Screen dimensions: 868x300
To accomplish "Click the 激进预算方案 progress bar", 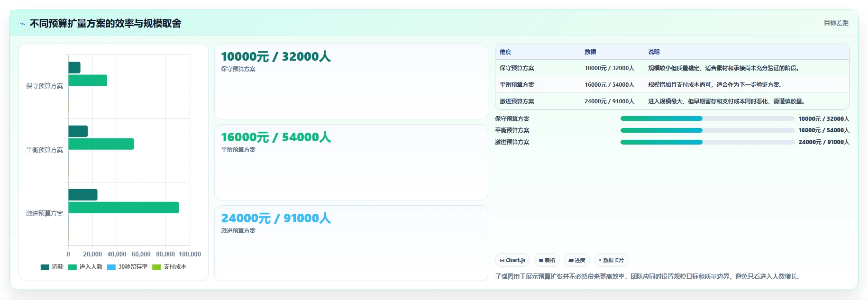I will (707, 142).
